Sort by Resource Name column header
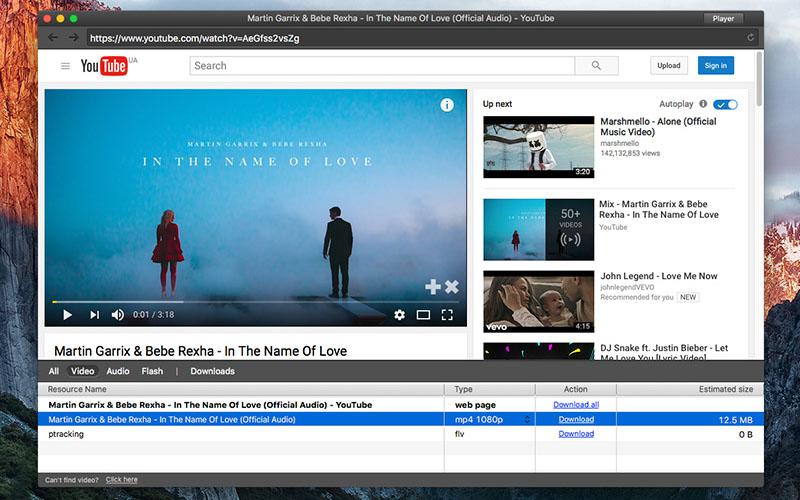This screenshot has height=500, width=800. (x=241, y=389)
